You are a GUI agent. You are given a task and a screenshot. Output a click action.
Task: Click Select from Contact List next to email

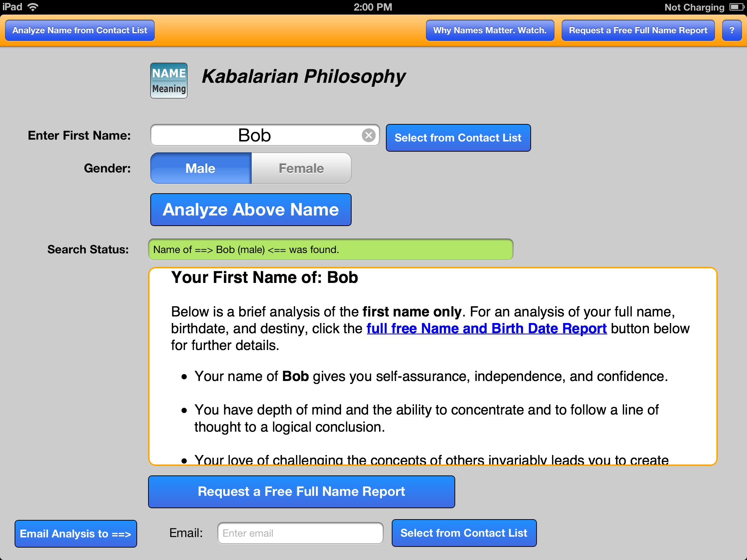point(464,533)
